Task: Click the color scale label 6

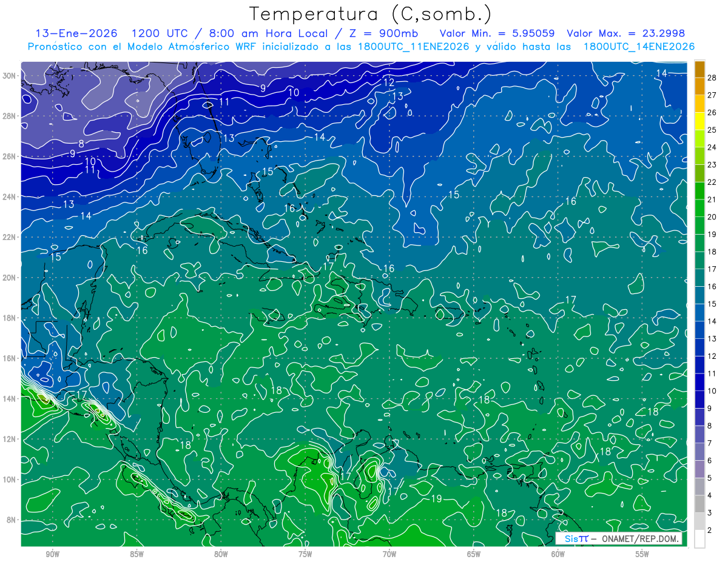Action: [710, 461]
